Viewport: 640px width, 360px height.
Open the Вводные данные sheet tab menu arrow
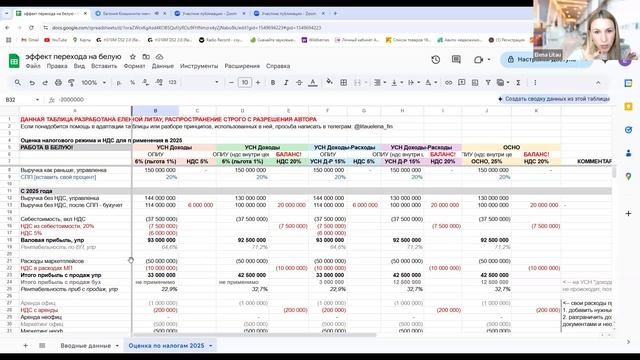pos(117,346)
